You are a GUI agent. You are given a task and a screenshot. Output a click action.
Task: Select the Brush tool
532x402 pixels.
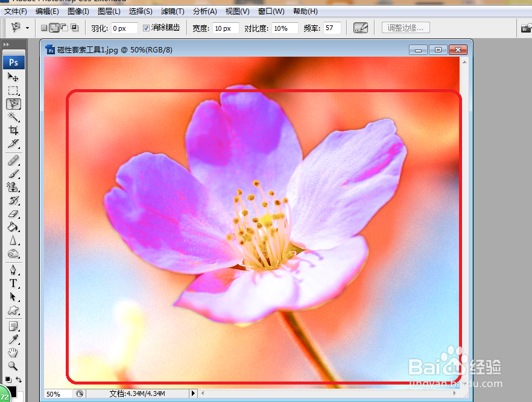tap(13, 174)
